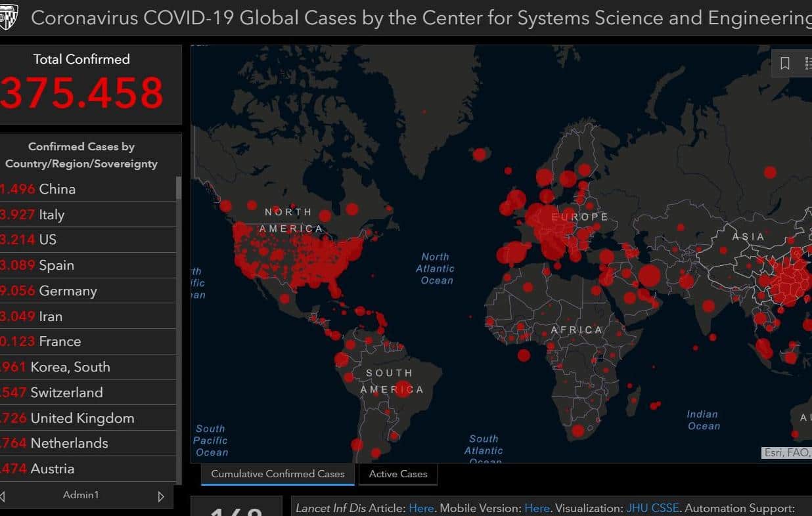812x516 pixels.
Task: Switch to Active Cases tab
Action: point(398,474)
